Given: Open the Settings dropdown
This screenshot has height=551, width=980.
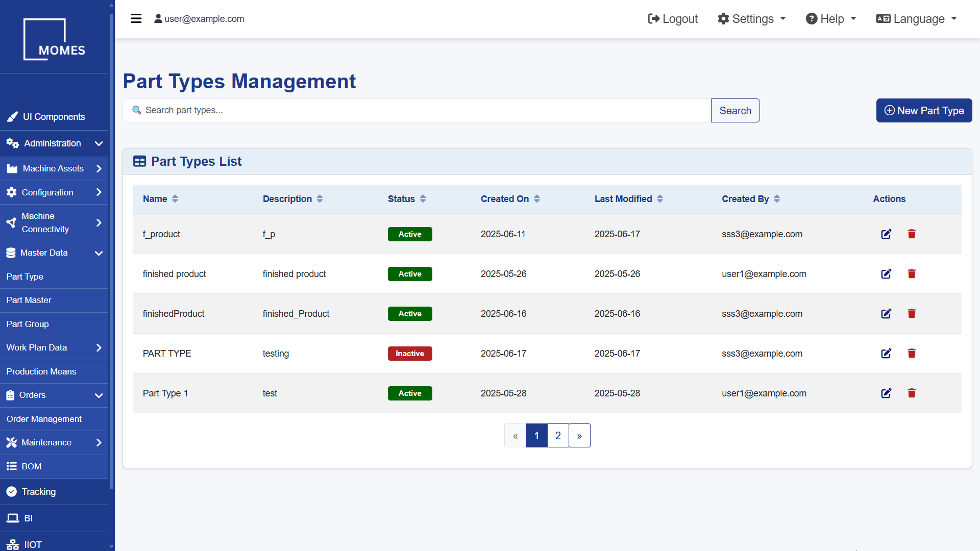Looking at the screenshot, I should (751, 19).
